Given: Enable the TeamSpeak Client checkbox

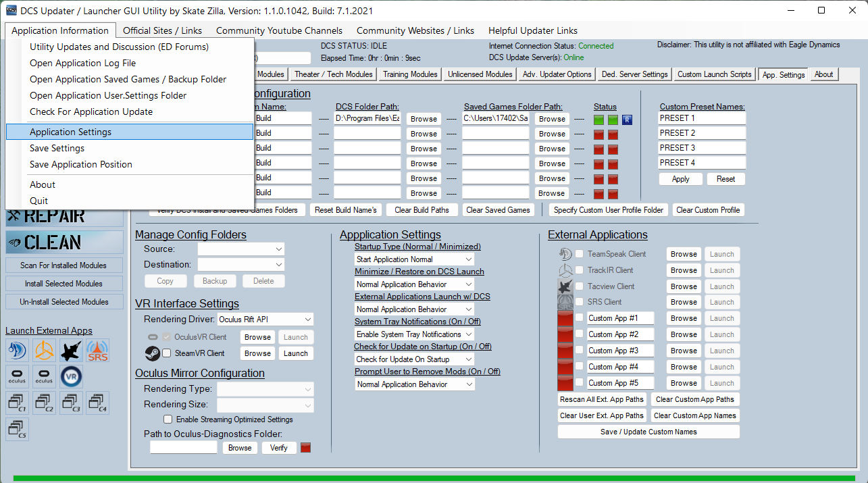Looking at the screenshot, I should tap(580, 254).
